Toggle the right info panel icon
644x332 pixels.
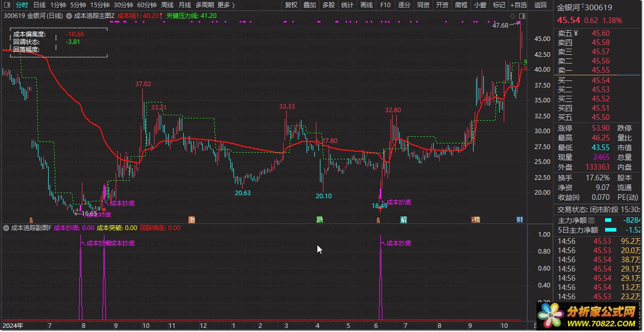[x=522, y=17]
